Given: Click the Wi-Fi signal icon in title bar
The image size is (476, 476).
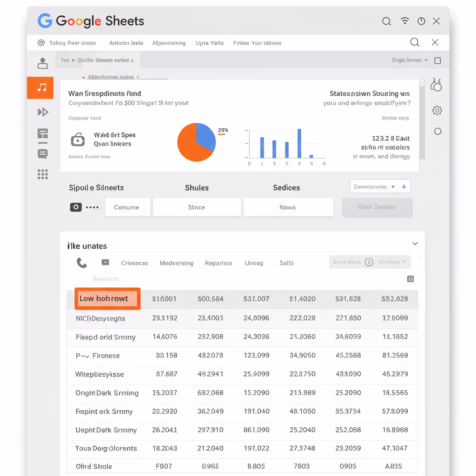Looking at the screenshot, I should pos(405,20).
